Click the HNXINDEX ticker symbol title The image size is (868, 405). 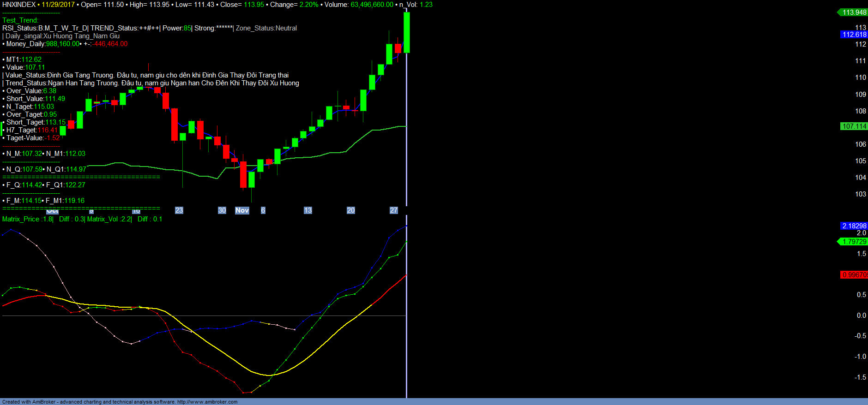tap(19, 5)
